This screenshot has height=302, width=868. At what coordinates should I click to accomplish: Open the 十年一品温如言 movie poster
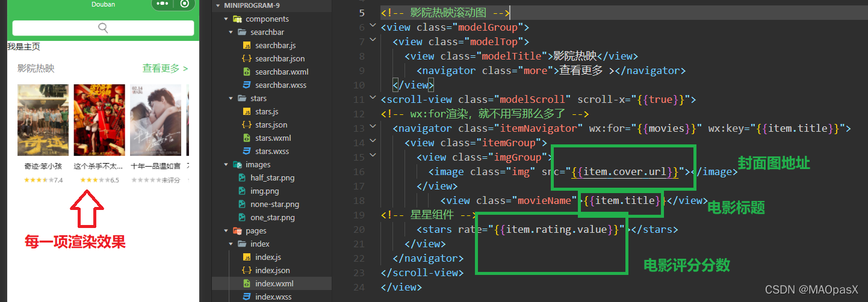[156, 120]
